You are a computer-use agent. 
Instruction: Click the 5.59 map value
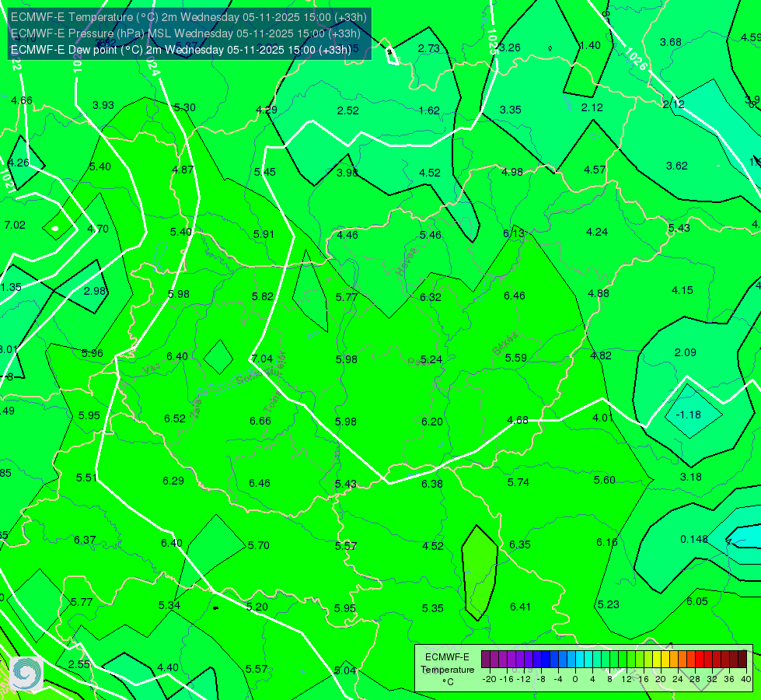pos(516,358)
